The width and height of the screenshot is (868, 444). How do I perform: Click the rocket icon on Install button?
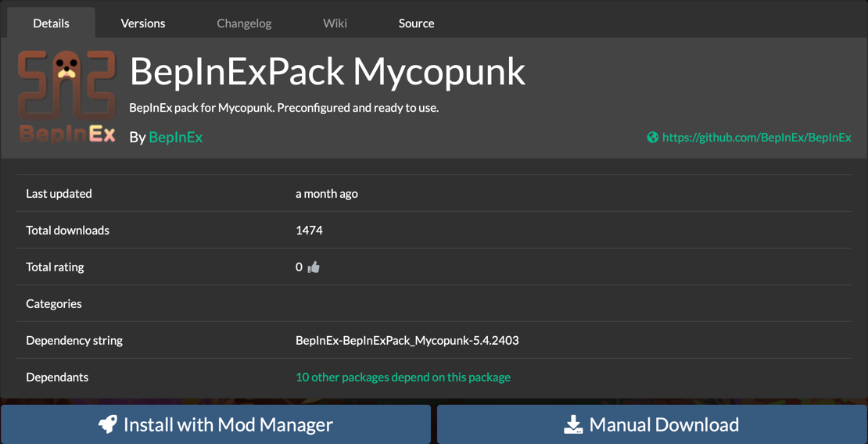point(108,424)
